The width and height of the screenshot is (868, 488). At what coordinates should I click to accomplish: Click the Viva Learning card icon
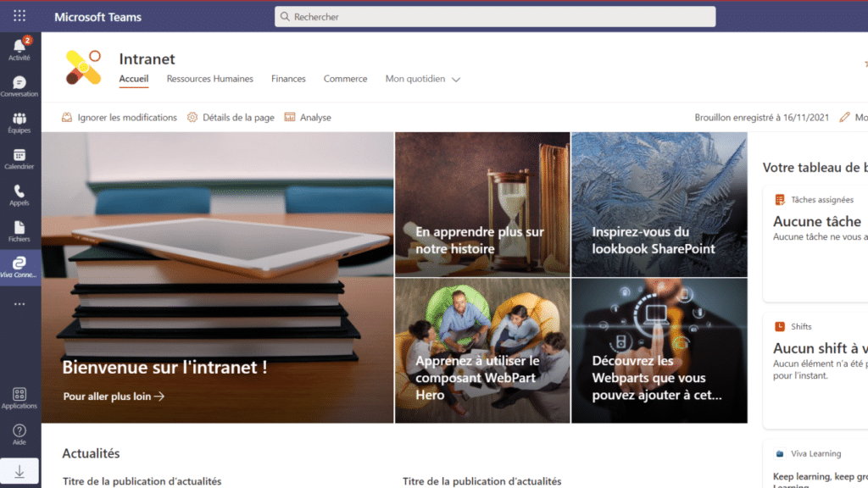(780, 454)
